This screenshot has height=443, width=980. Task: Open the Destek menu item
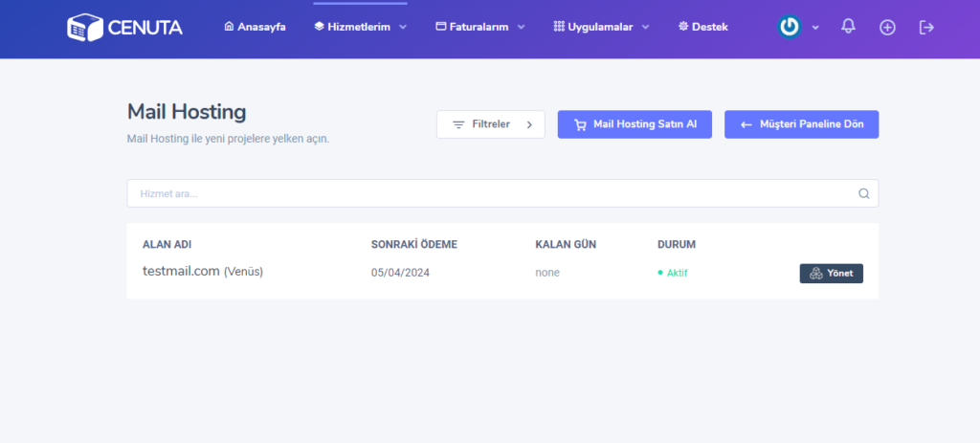703,27
